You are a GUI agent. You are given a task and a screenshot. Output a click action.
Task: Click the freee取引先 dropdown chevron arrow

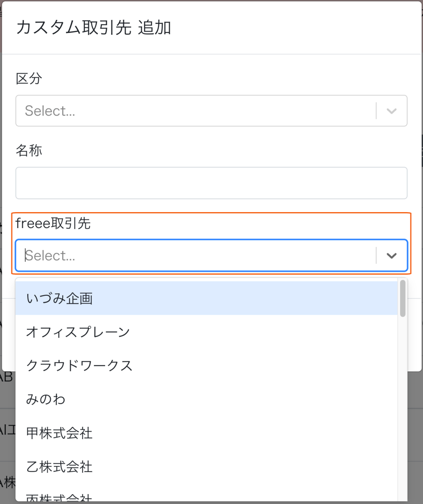[x=391, y=255]
